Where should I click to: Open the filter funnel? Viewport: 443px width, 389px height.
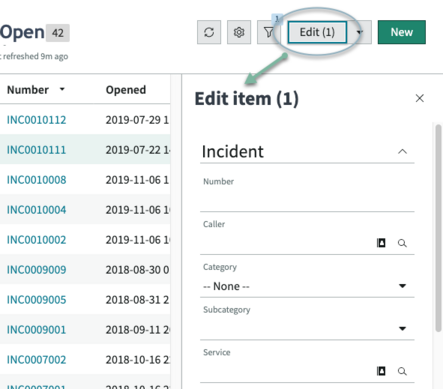click(x=269, y=32)
